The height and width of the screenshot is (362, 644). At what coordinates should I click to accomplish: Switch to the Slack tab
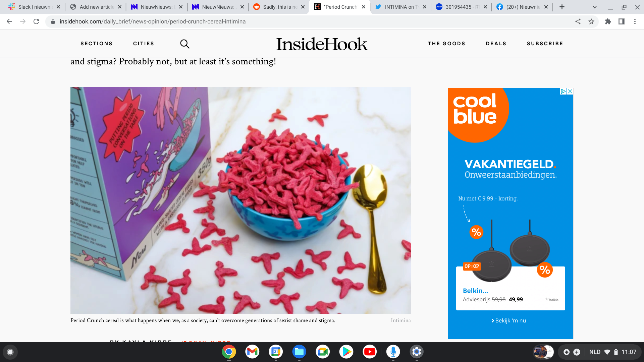34,7
